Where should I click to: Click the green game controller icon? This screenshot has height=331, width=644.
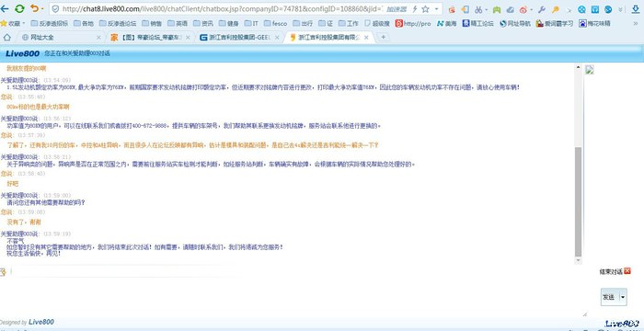497,9
